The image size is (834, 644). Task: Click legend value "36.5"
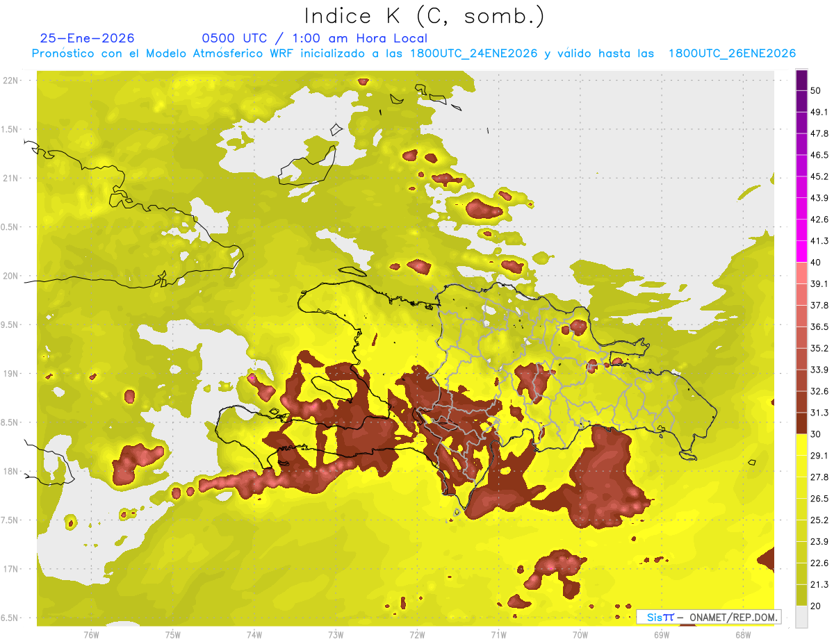click(x=819, y=327)
